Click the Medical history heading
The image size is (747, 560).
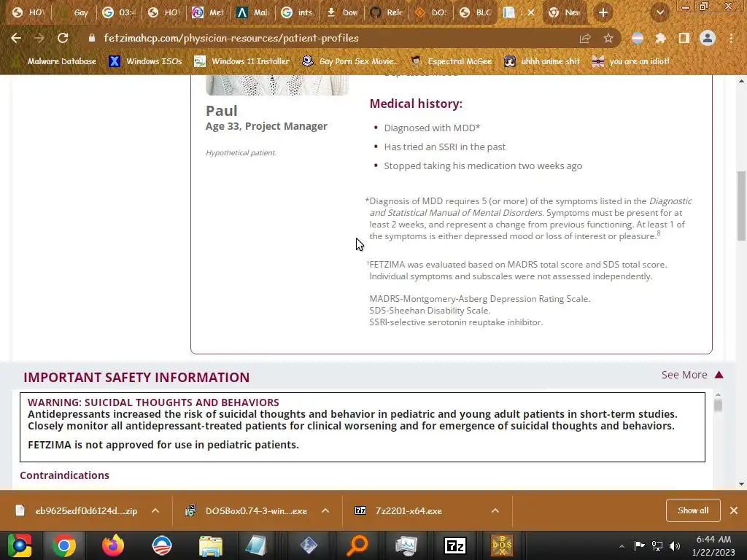coord(416,104)
